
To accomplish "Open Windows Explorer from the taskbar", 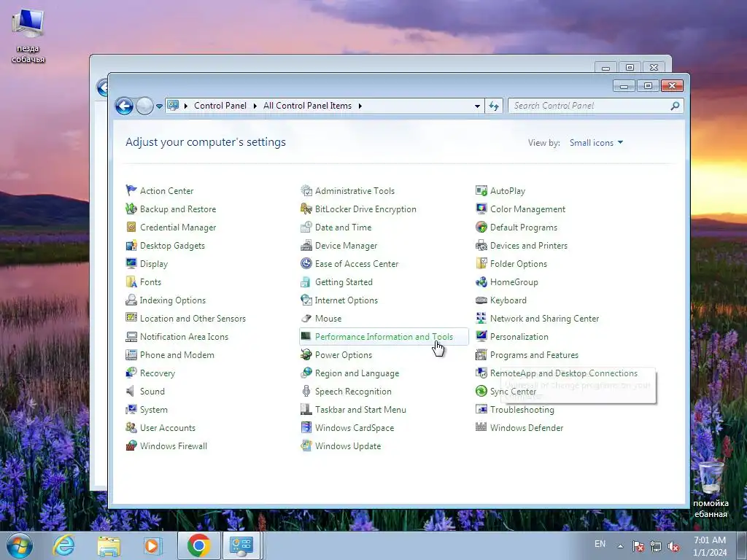I will click(109, 545).
